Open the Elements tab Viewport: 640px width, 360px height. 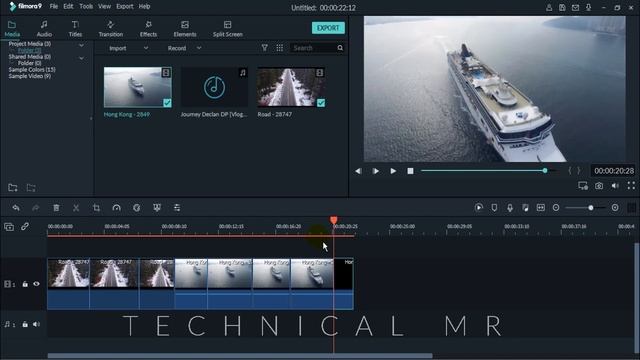pyautogui.click(x=185, y=29)
